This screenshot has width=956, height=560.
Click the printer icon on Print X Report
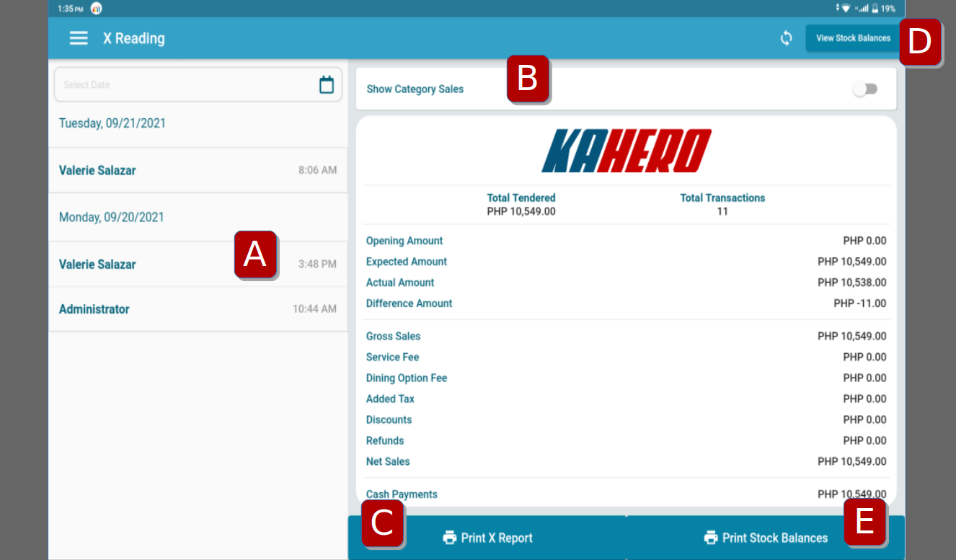(x=450, y=538)
